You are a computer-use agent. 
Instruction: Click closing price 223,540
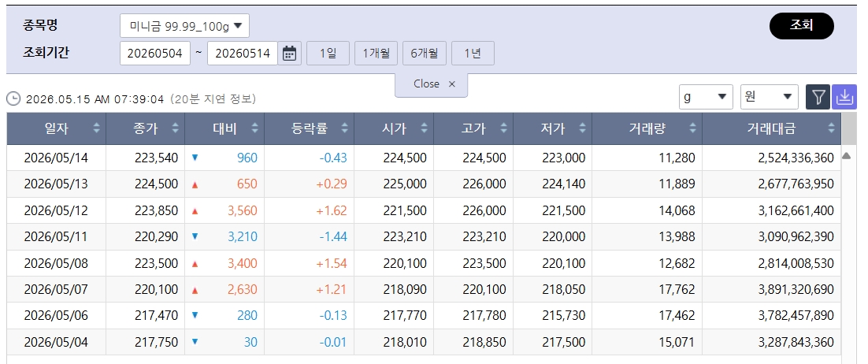(156, 158)
